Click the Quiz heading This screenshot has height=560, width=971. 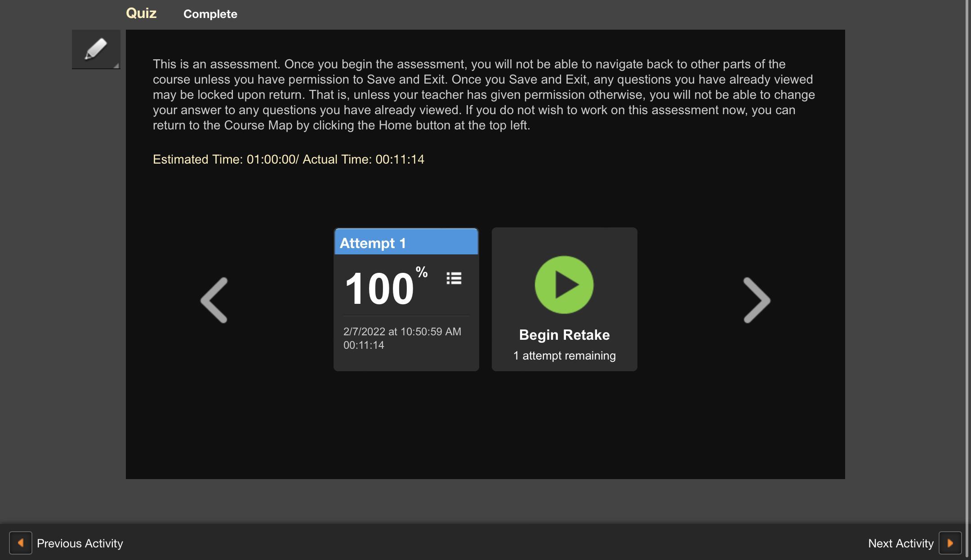point(141,13)
